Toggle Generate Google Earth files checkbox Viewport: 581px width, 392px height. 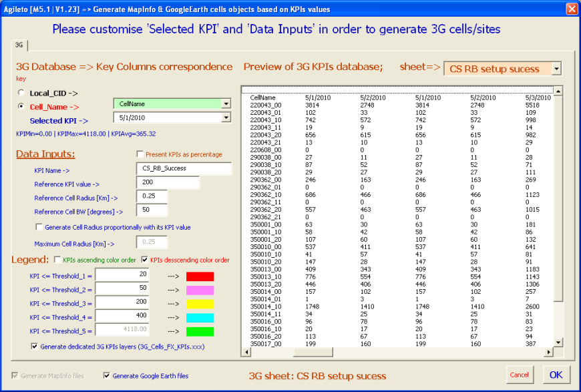point(107,376)
